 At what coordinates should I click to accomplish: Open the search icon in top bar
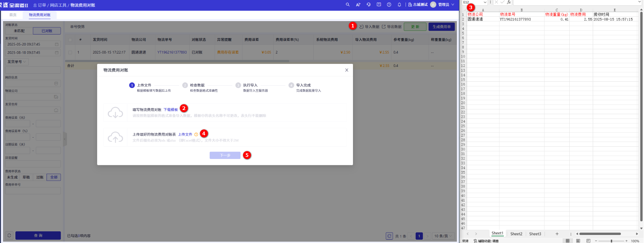[348, 5]
